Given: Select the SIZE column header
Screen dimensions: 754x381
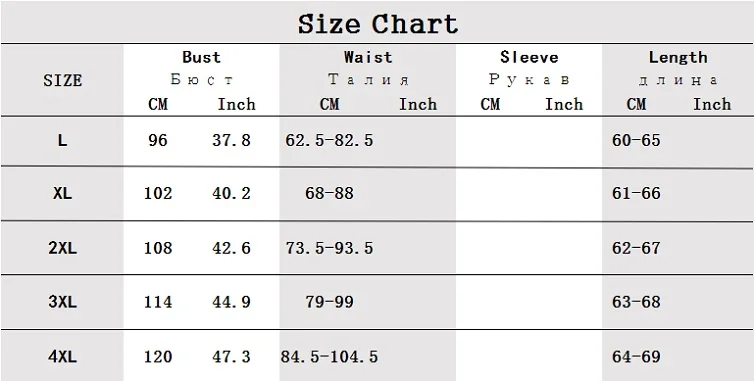Looking at the screenshot, I should [63, 80].
